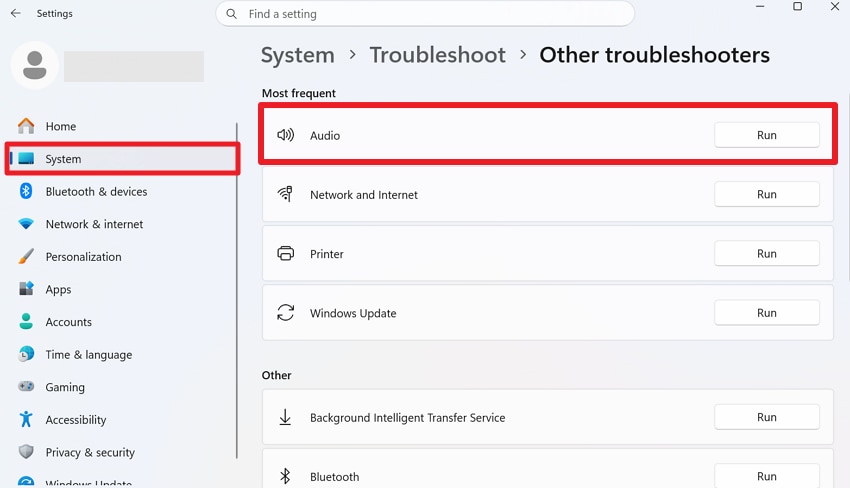The height and width of the screenshot is (488, 850).
Task: Run the Windows Update troubleshooter
Action: click(x=767, y=313)
